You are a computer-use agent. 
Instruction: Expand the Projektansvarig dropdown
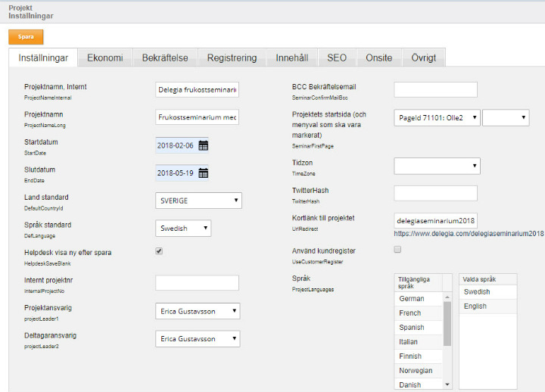[198, 311]
